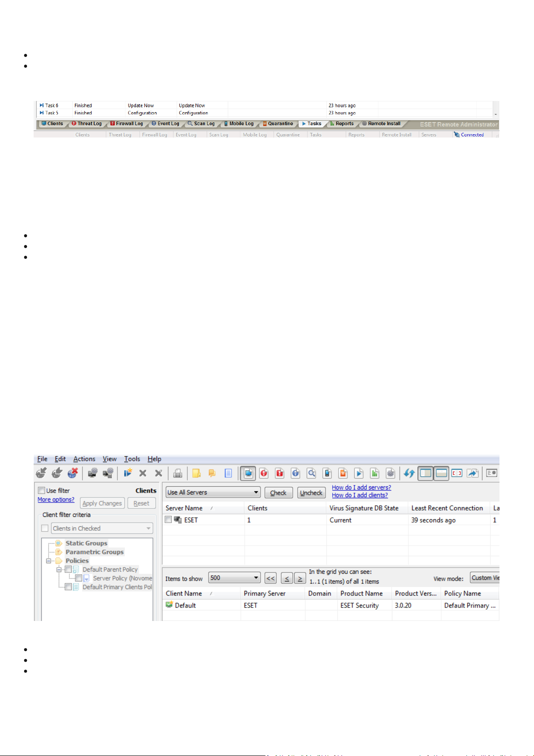Check the ESET server row checkbox

coord(168,520)
